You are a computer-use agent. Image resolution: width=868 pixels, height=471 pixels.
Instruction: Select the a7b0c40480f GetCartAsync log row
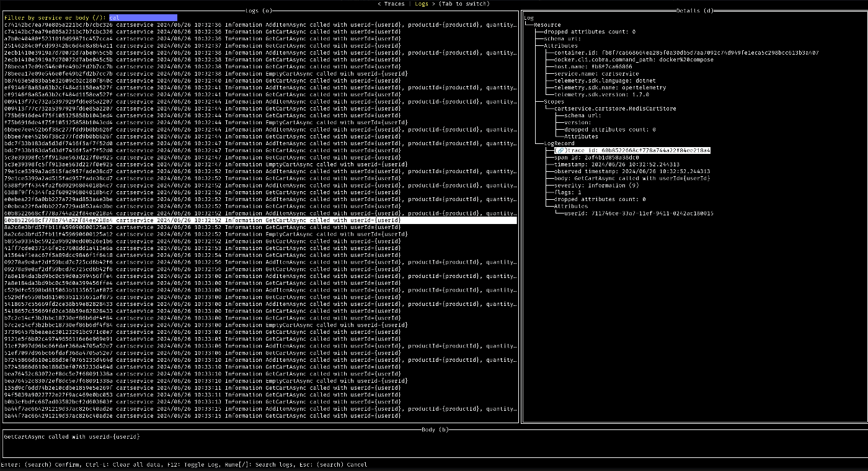260,38
